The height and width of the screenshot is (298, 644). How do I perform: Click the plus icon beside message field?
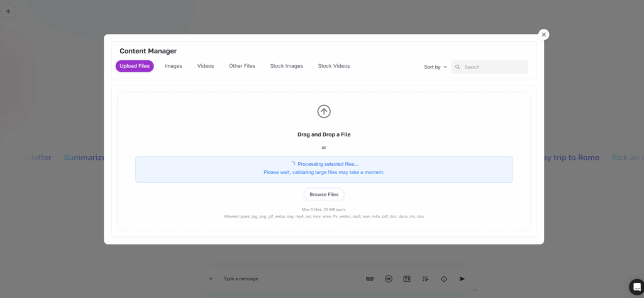[211, 279]
